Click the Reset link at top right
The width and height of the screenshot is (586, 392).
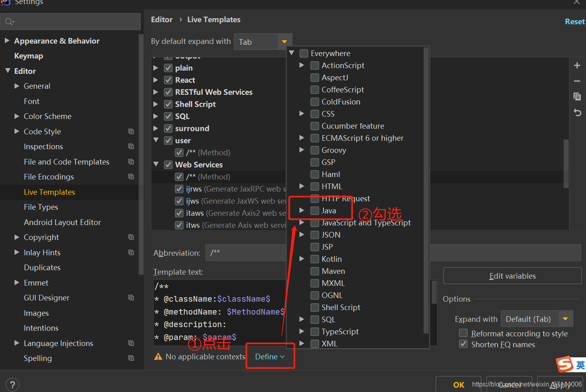575,21
